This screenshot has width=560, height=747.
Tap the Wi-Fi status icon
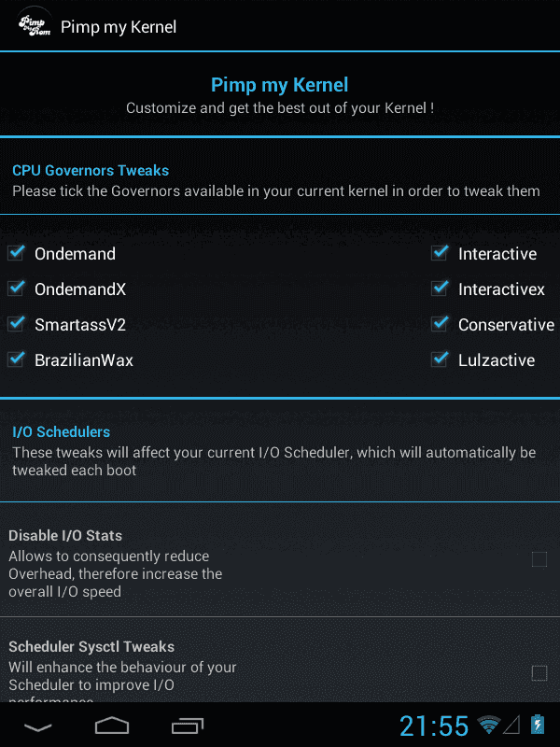(488, 726)
